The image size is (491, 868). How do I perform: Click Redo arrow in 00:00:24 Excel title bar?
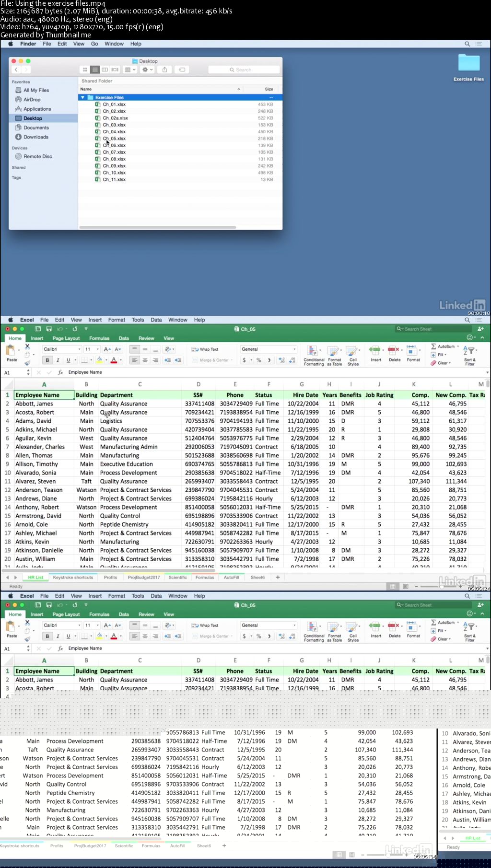pos(75,329)
